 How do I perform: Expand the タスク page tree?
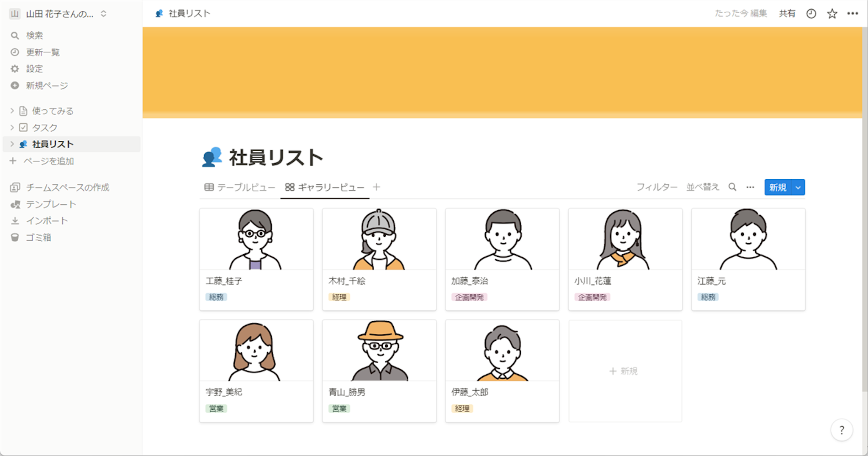(x=12, y=128)
